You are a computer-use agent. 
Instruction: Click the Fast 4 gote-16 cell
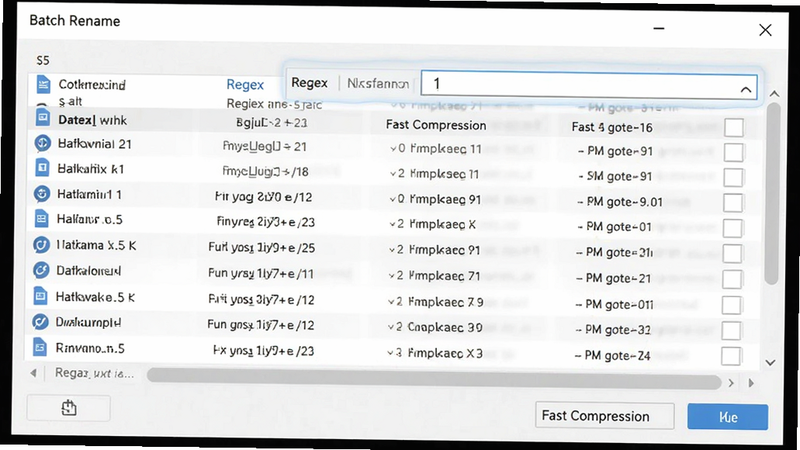(612, 127)
